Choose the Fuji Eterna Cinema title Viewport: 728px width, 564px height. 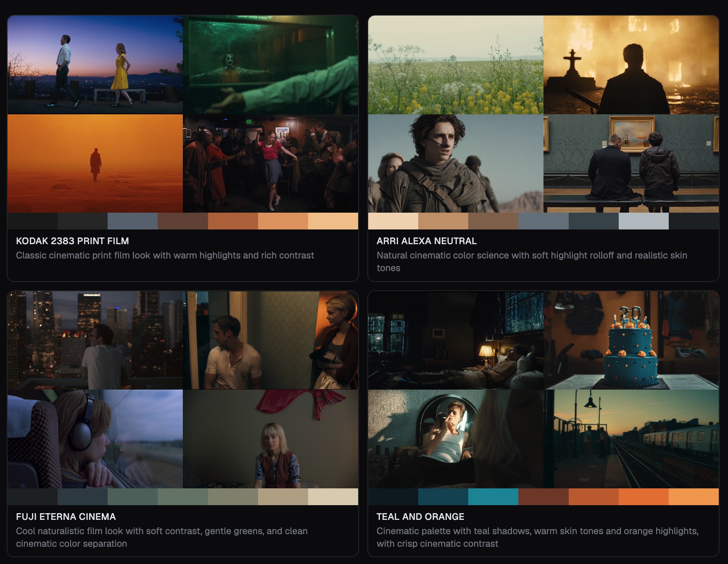point(66,517)
